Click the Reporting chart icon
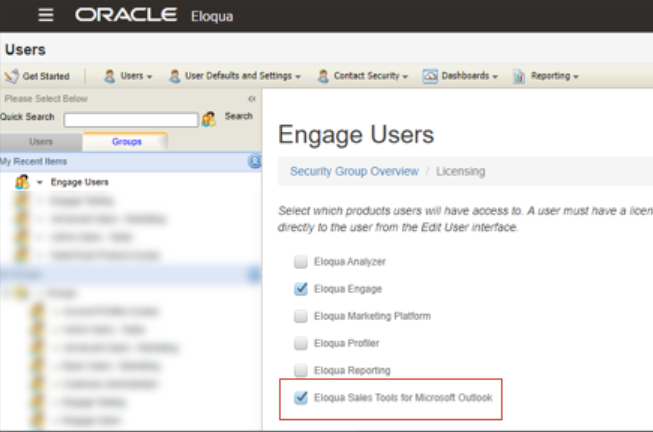Screen dimensions: 653x432 pyautogui.click(x=519, y=76)
